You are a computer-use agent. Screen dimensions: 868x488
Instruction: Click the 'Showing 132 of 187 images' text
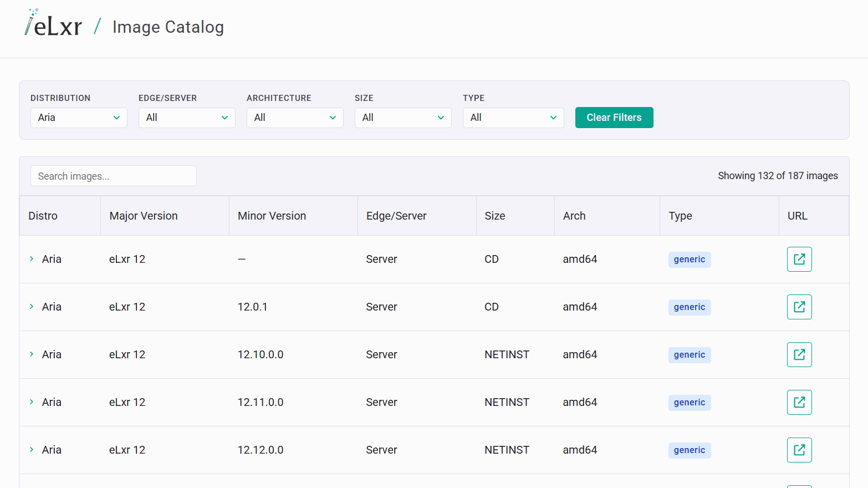(x=778, y=176)
